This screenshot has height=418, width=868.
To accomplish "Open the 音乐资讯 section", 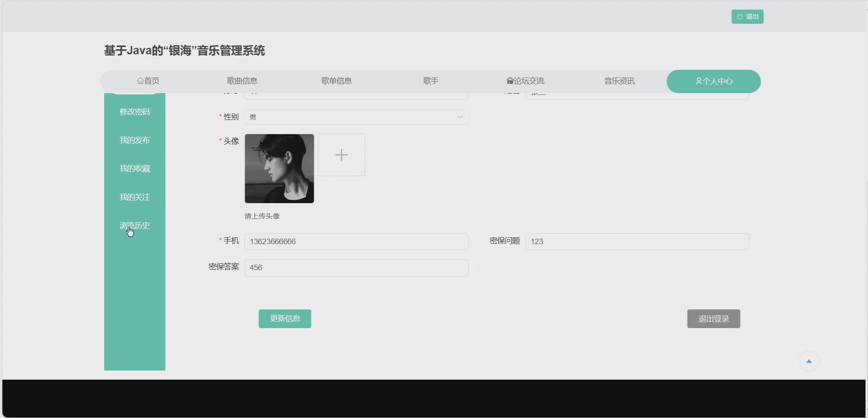I will click(x=619, y=80).
